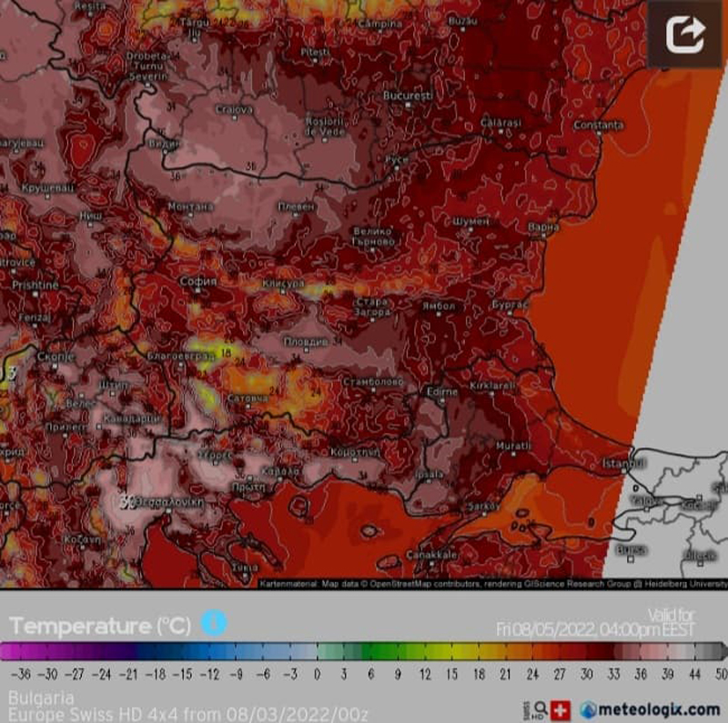Image resolution: width=728 pixels, height=723 pixels.
Task: Click the meteologix globe logo
Action: click(590, 709)
